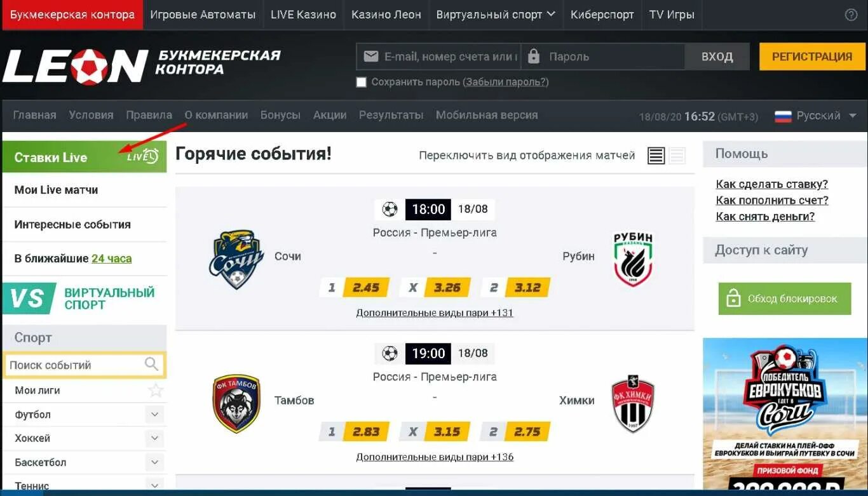Open the Бонусы menu item
This screenshot has width=868, height=496.
pyautogui.click(x=280, y=115)
